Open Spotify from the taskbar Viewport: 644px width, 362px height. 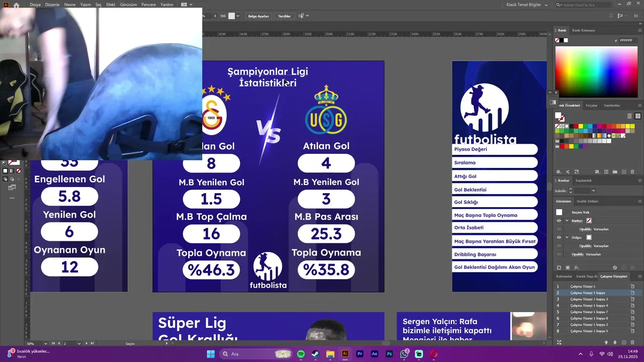[301, 354]
